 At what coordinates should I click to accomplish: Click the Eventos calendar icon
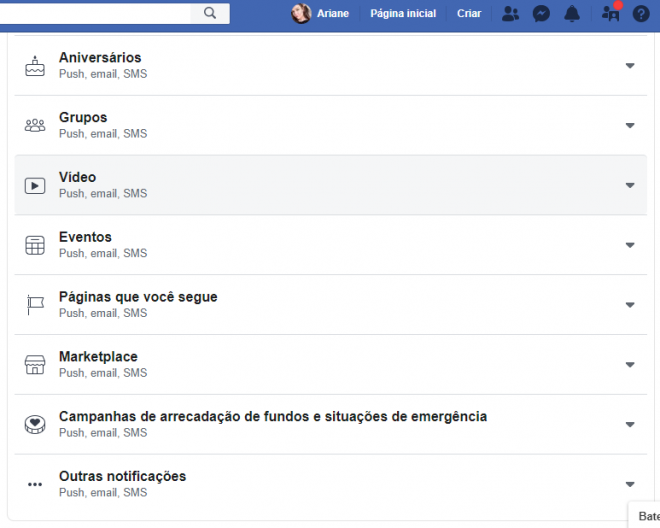35,245
